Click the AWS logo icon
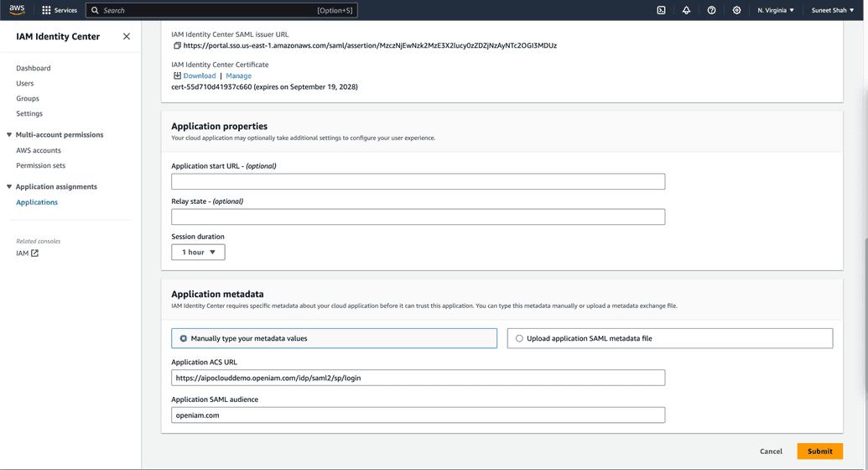This screenshot has height=470, width=868. pyautogui.click(x=17, y=10)
